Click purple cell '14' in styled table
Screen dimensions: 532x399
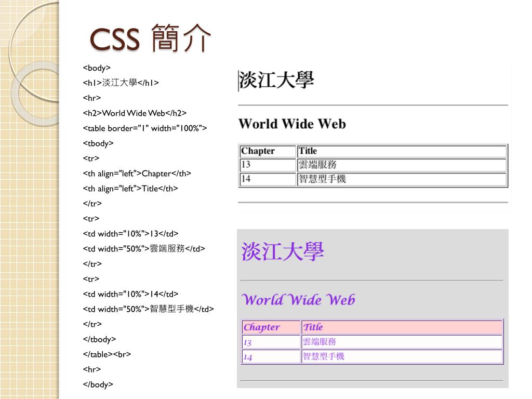point(271,356)
